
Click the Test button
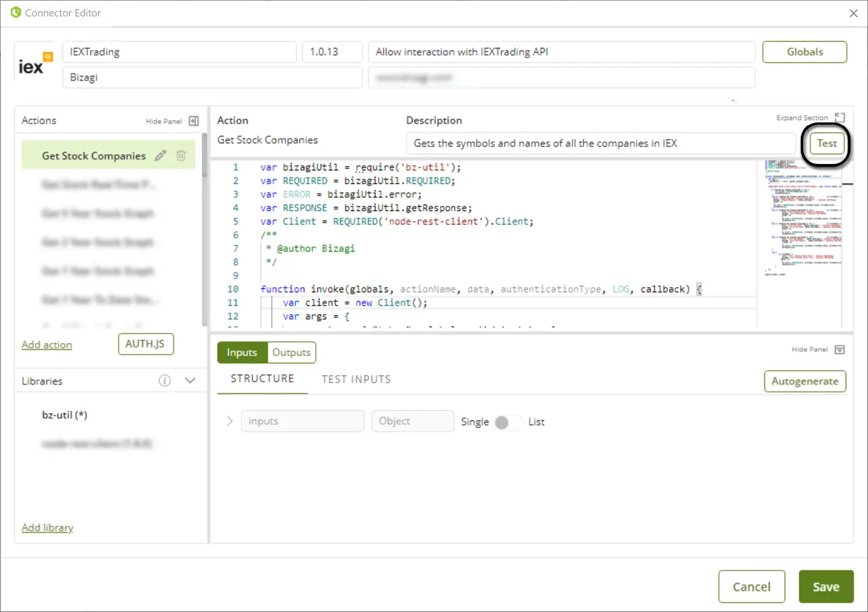point(827,143)
